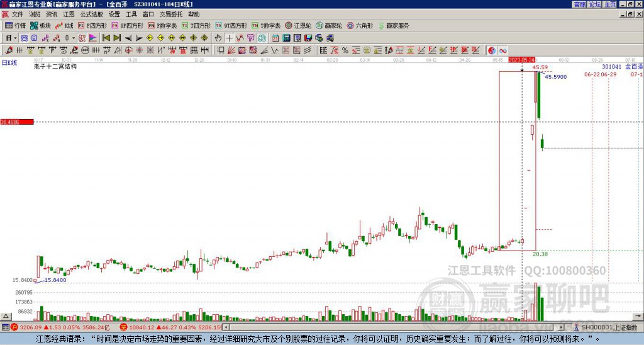The width and height of the screenshot is (644, 345).
Task: Expand the candlestick style dropdown arrow
Action: [74, 38]
